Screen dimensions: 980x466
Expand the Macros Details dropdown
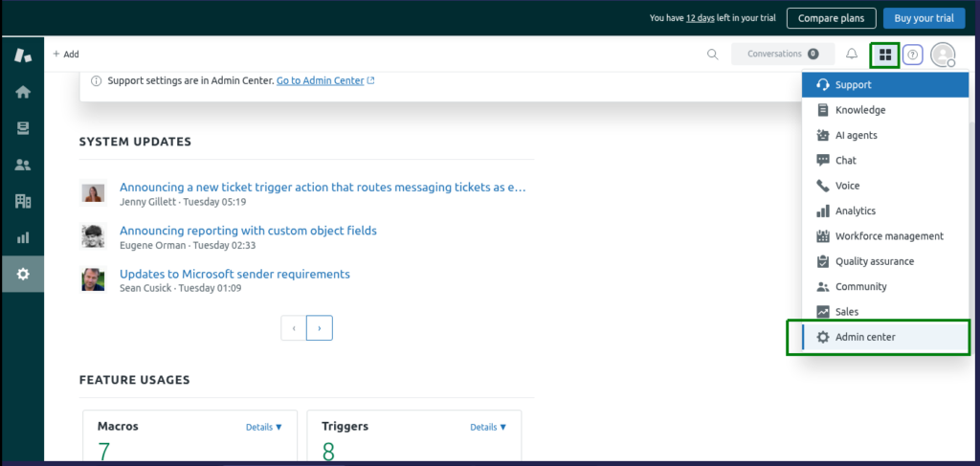pos(264,428)
